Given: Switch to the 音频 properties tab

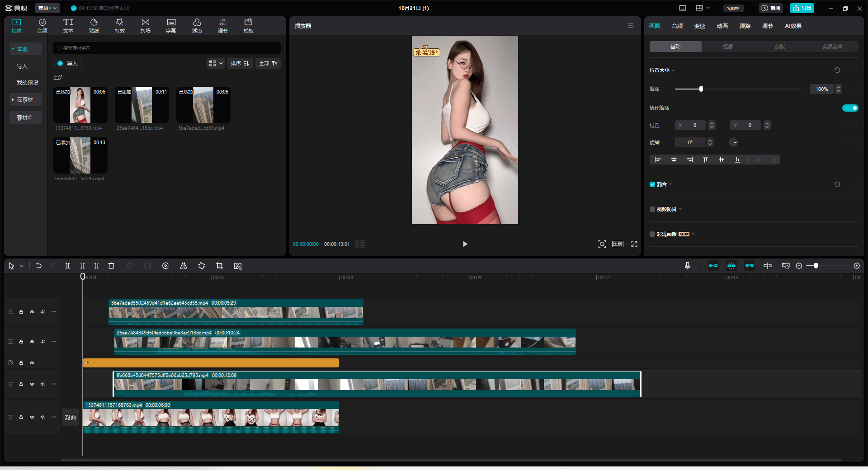Looking at the screenshot, I should (x=677, y=26).
